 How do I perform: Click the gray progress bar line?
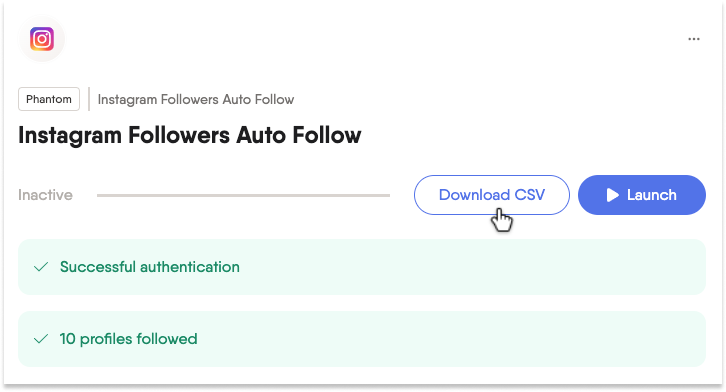(x=243, y=195)
